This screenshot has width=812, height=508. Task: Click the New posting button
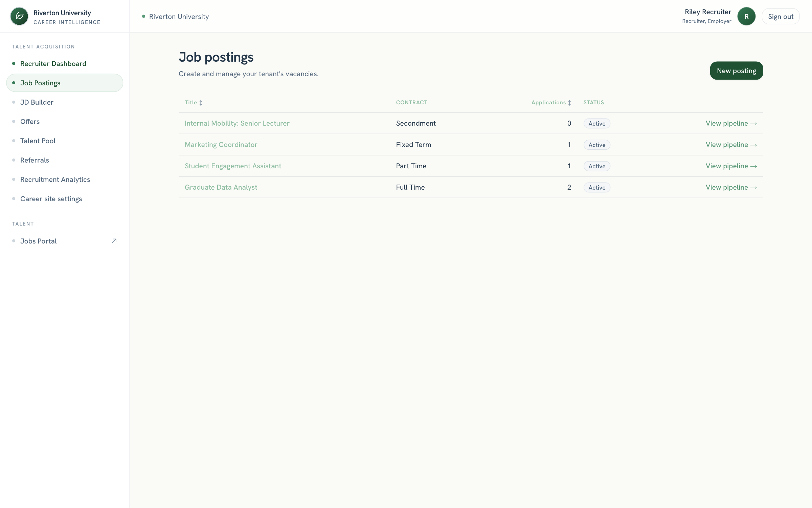pyautogui.click(x=736, y=71)
